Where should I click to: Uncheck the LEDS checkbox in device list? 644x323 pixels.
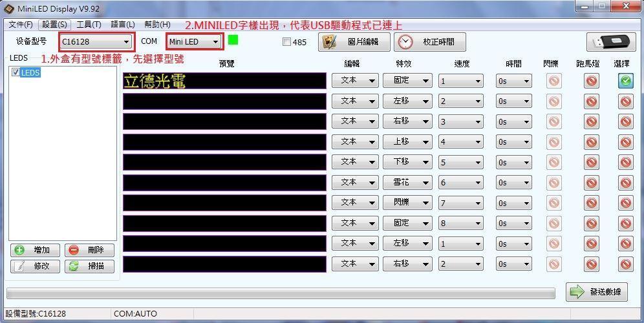point(16,72)
